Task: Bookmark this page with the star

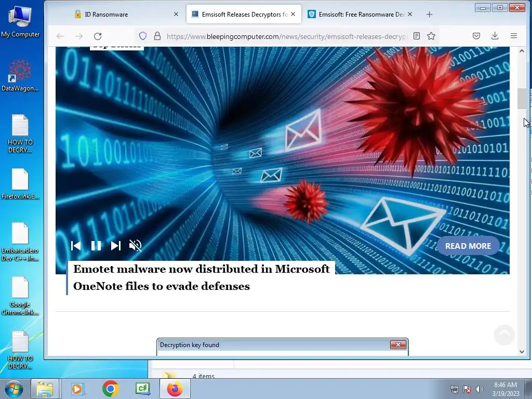Action: point(431,36)
